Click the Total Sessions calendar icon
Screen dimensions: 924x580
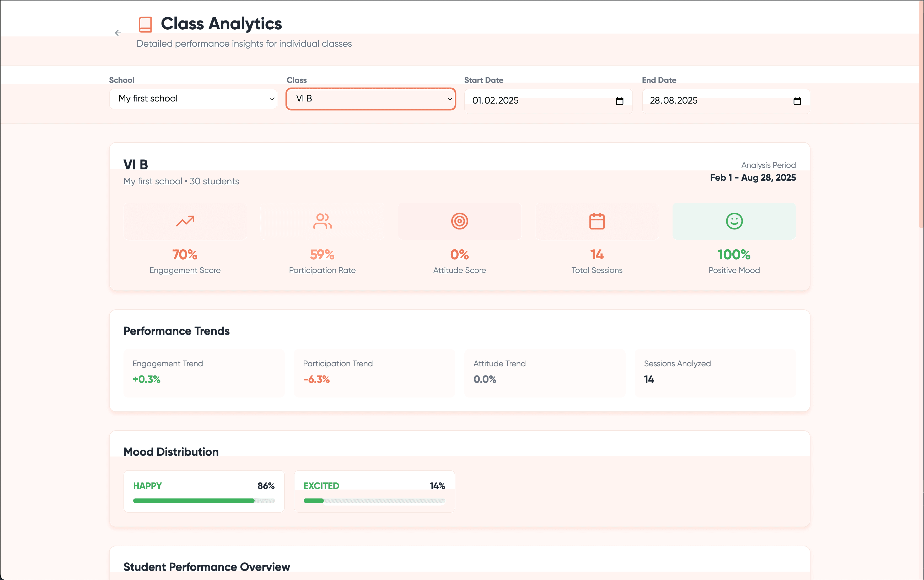click(597, 221)
